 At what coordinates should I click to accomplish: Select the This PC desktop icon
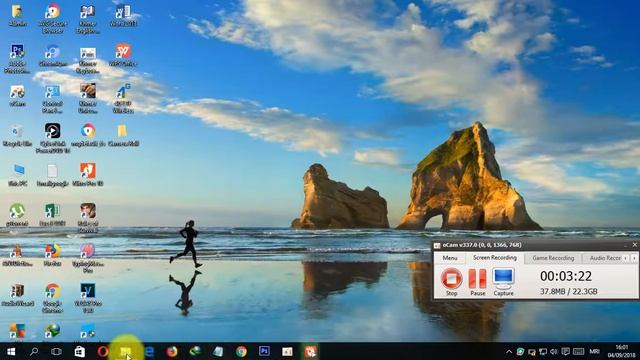click(x=18, y=176)
